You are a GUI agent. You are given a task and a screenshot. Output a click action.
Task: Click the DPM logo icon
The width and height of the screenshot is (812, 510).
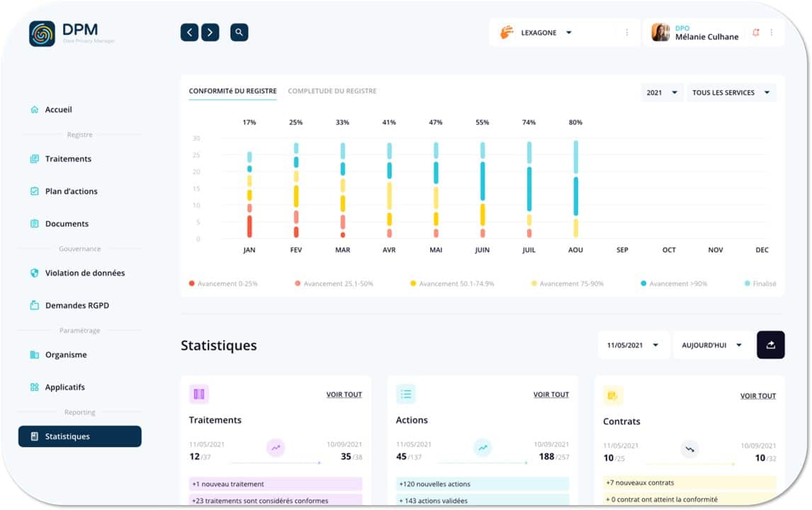coord(42,33)
